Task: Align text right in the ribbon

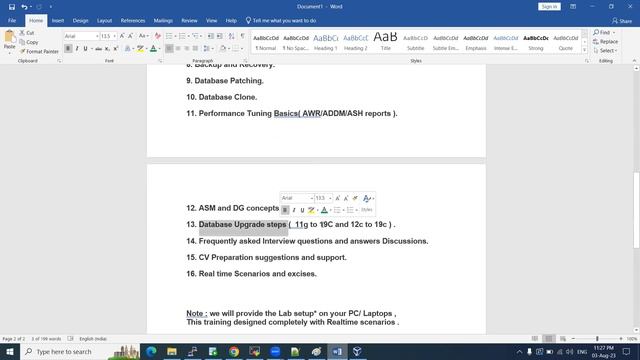Action: pos(187,49)
